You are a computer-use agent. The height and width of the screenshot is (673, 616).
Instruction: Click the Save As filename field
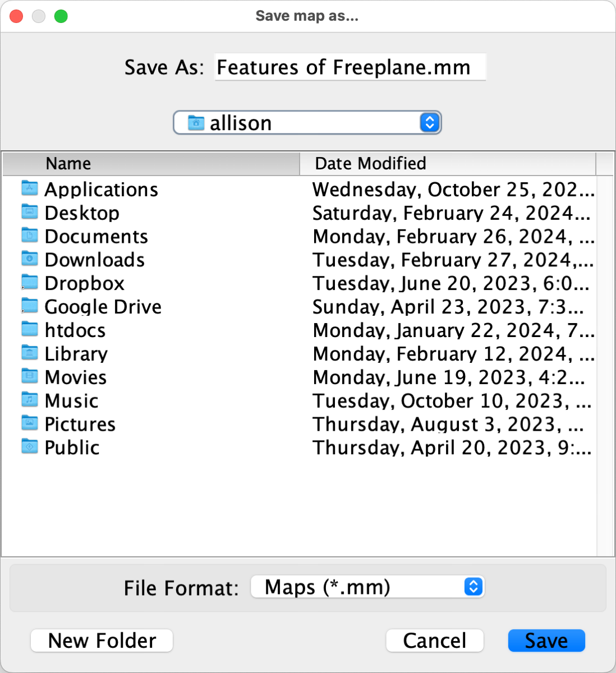tap(350, 67)
